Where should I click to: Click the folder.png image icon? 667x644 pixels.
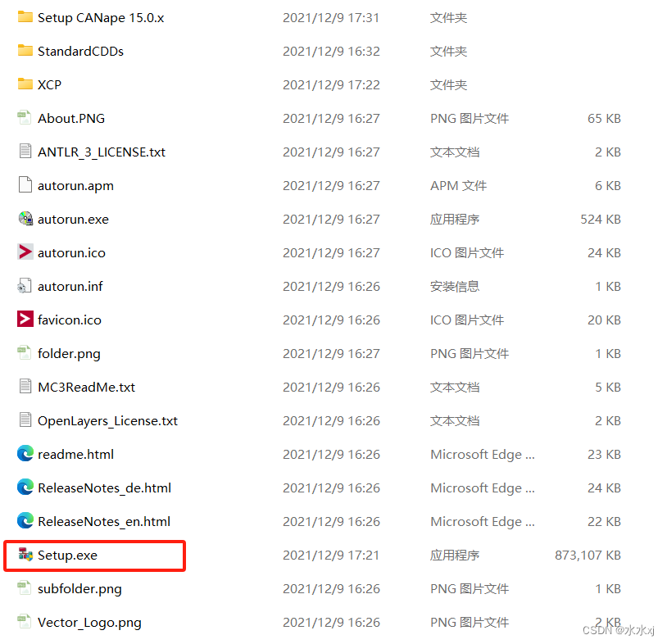(25, 353)
